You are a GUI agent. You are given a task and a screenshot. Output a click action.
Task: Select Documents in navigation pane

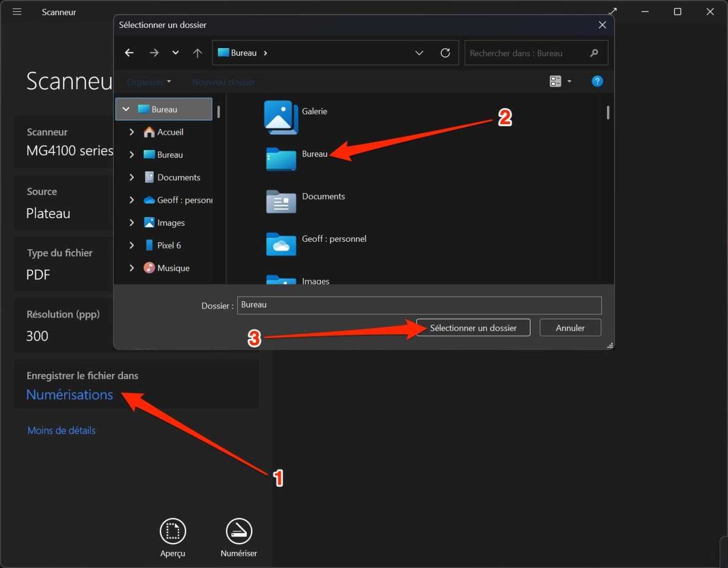pos(172,178)
